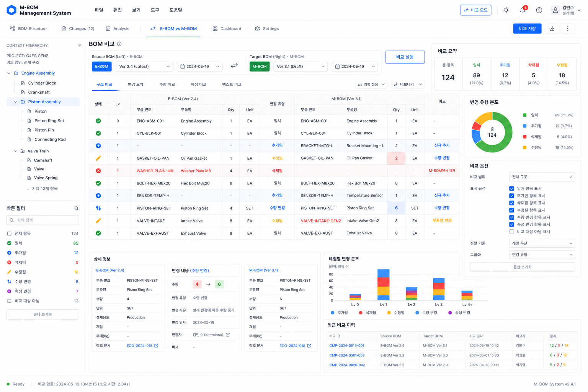
Task: Uncheck 일치 항목 표시 option
Action: tap(511, 188)
